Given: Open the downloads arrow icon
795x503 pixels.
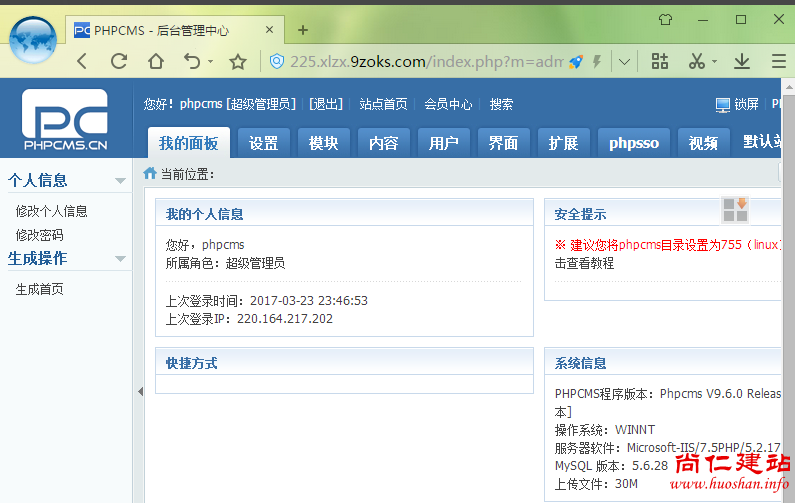Looking at the screenshot, I should pos(742,62).
